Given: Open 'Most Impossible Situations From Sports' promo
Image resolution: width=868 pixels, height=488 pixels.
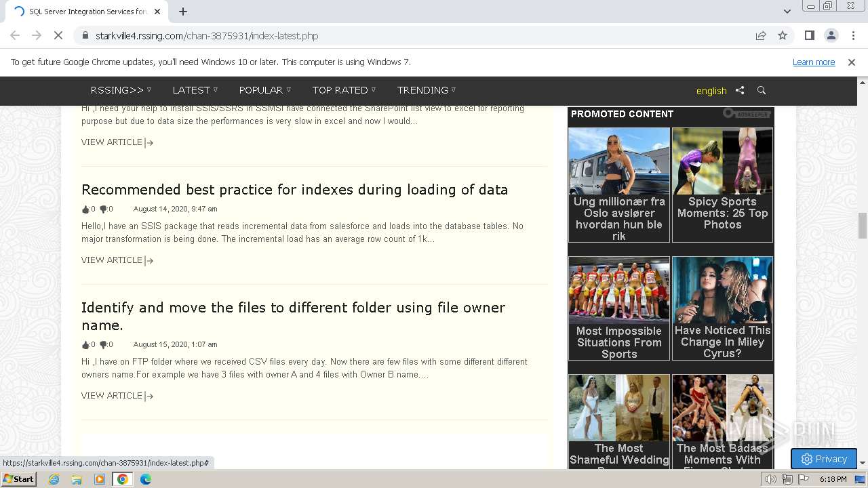Looking at the screenshot, I should (619, 308).
